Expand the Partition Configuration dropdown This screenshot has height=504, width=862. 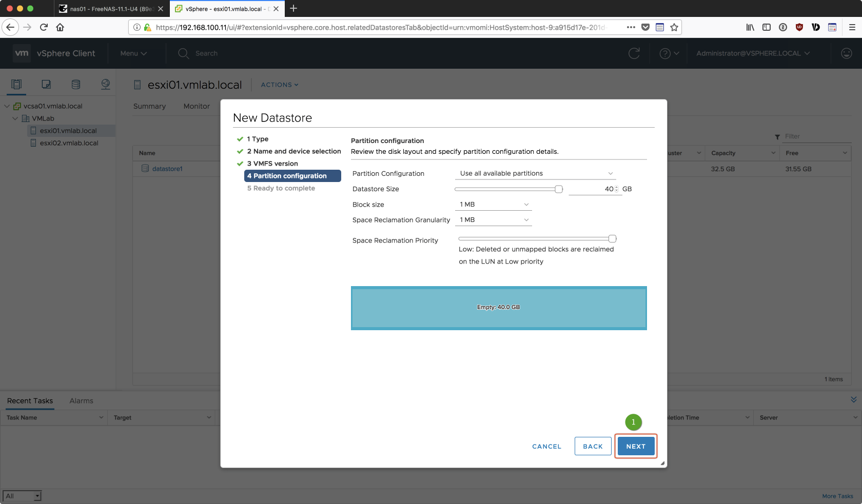[536, 173]
